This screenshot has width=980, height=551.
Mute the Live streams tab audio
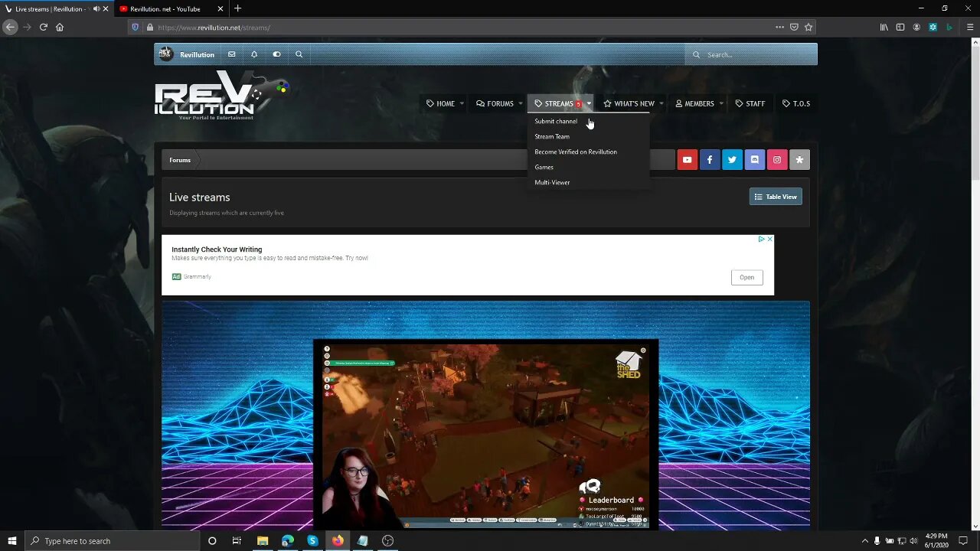click(x=96, y=8)
